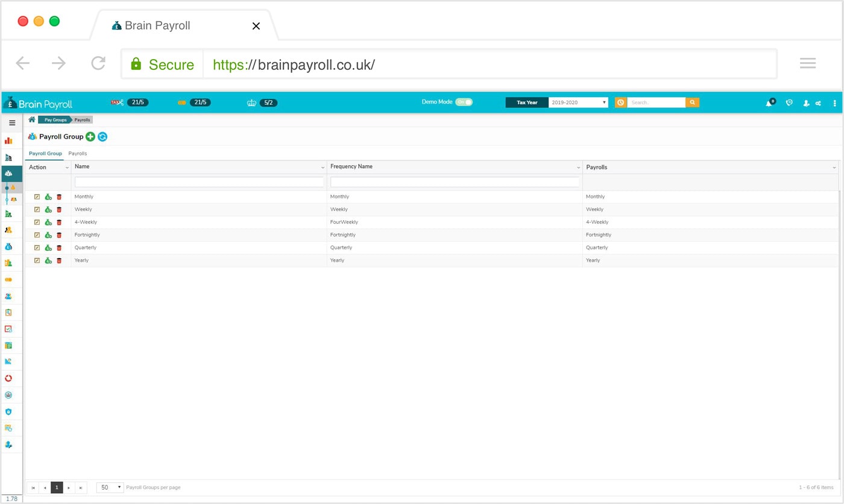Open the user profile icon in header
This screenshot has width=844, height=504.
[806, 103]
